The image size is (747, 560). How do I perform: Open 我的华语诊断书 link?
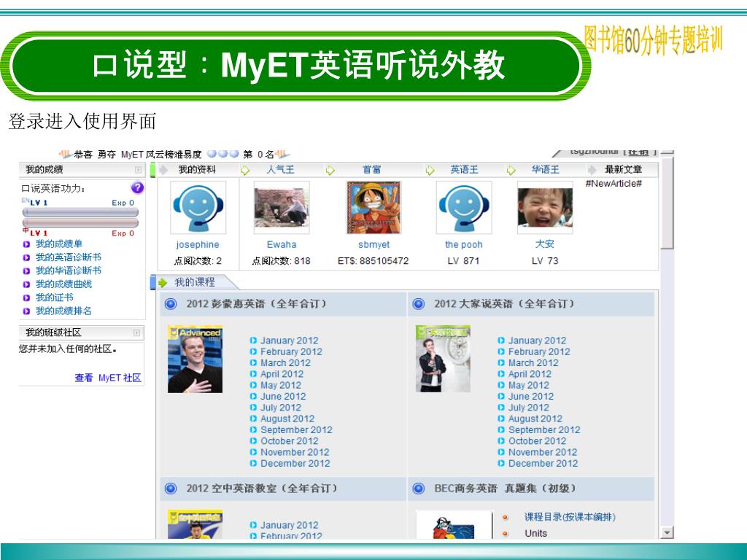(68, 271)
